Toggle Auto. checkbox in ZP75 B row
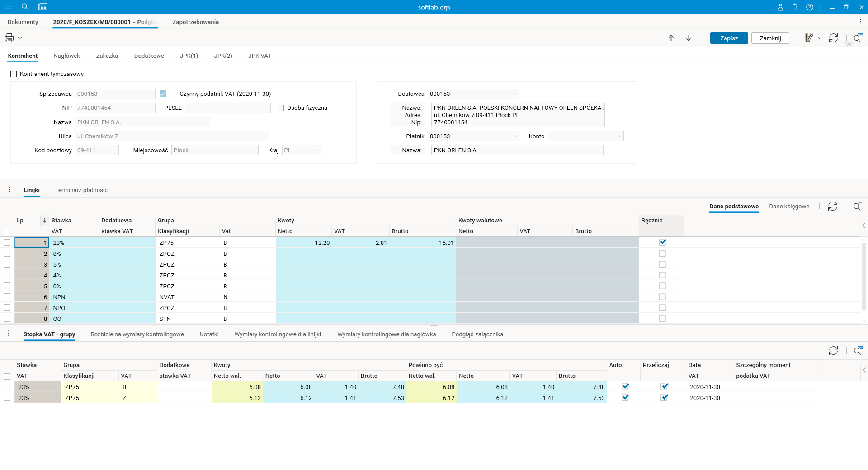Viewport: 868px width, 470px height. (x=625, y=387)
